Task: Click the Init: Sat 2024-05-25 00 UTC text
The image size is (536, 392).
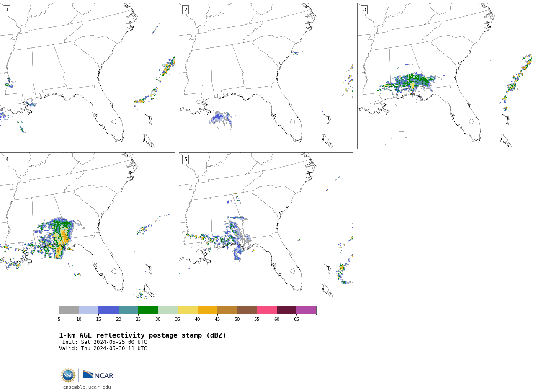Action: [x=105, y=342]
